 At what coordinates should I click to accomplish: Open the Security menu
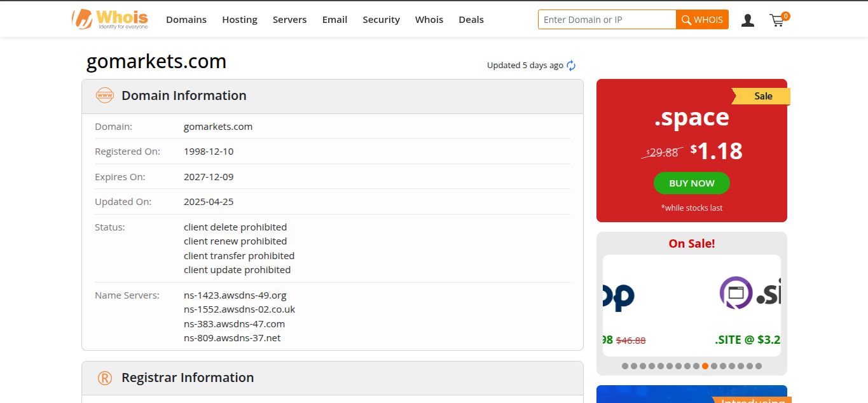381,20
